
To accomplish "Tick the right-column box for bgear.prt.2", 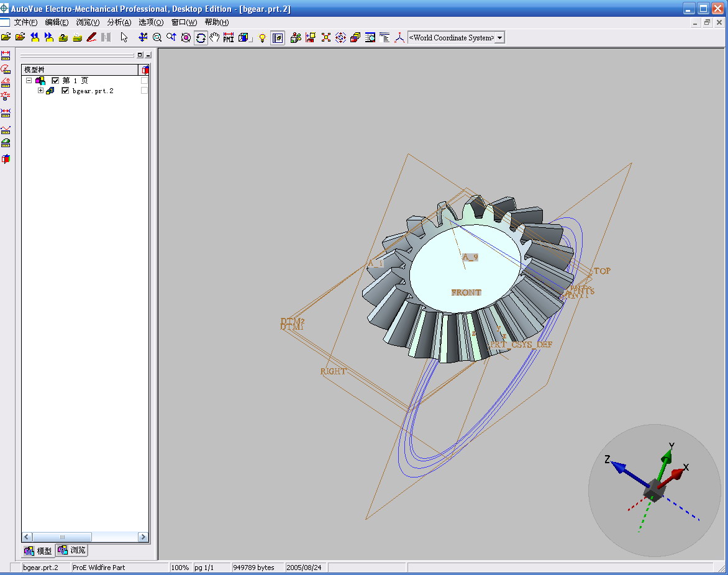I will click(x=144, y=91).
